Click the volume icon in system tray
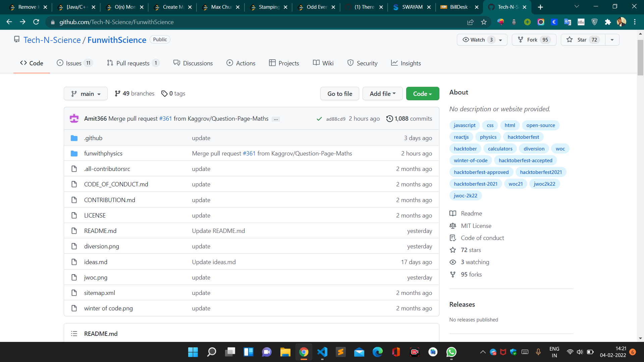This screenshot has width=644, height=362. click(x=580, y=352)
